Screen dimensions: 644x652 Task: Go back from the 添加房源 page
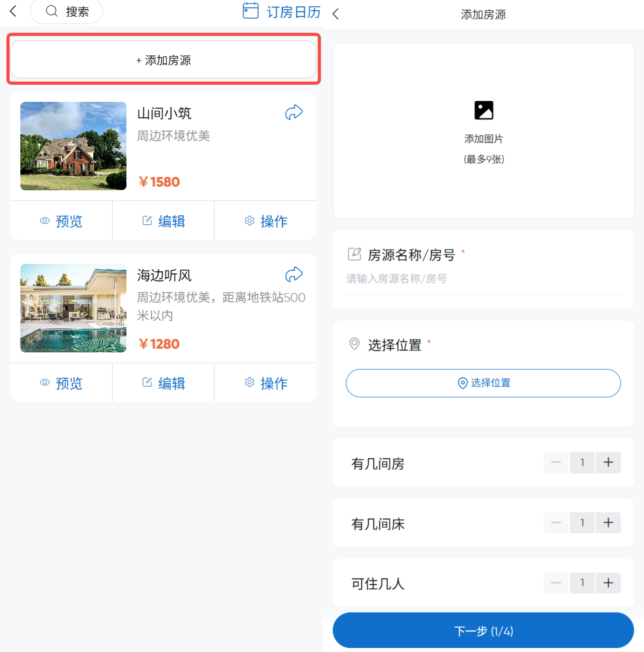335,14
